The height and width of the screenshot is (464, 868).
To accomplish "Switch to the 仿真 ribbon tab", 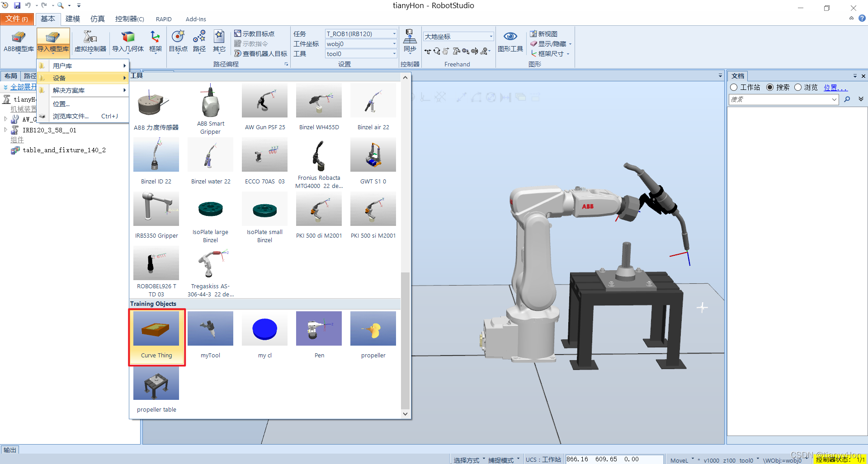I will coord(97,19).
